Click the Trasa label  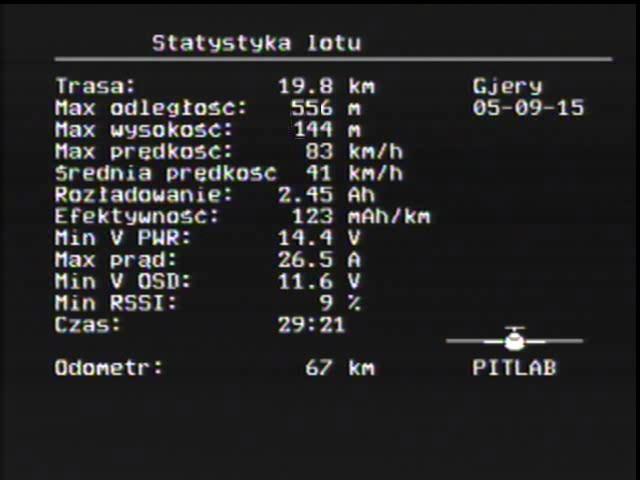pyautogui.click(x=95, y=86)
